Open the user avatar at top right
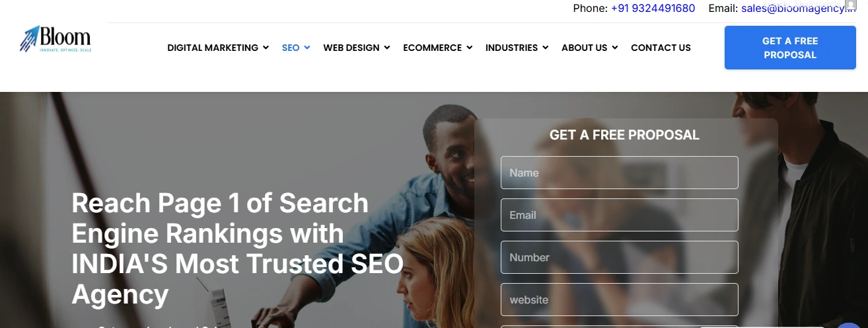Screen dimensions: 868x328 click(851, 5)
